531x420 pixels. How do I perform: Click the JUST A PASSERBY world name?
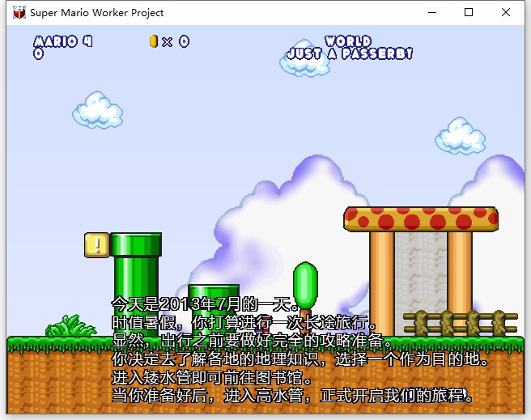click(x=350, y=53)
